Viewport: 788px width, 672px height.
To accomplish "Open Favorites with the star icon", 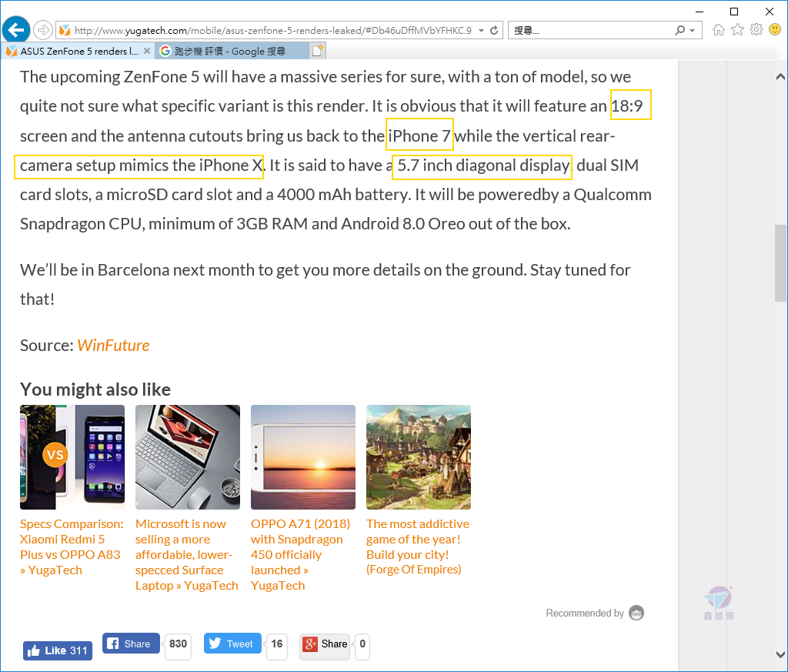I will (737, 30).
